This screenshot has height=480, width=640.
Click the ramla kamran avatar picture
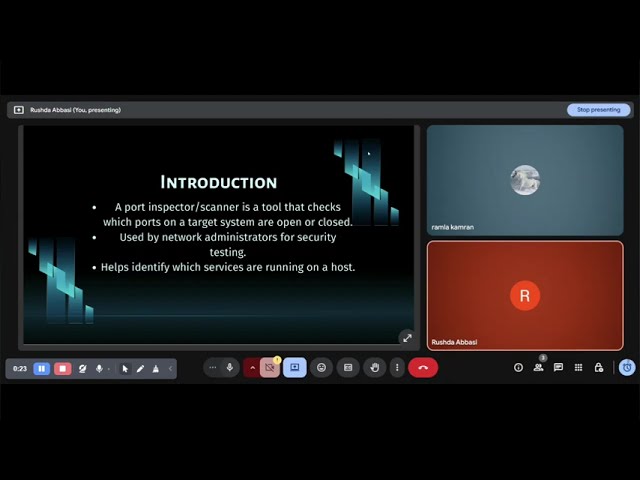(525, 180)
